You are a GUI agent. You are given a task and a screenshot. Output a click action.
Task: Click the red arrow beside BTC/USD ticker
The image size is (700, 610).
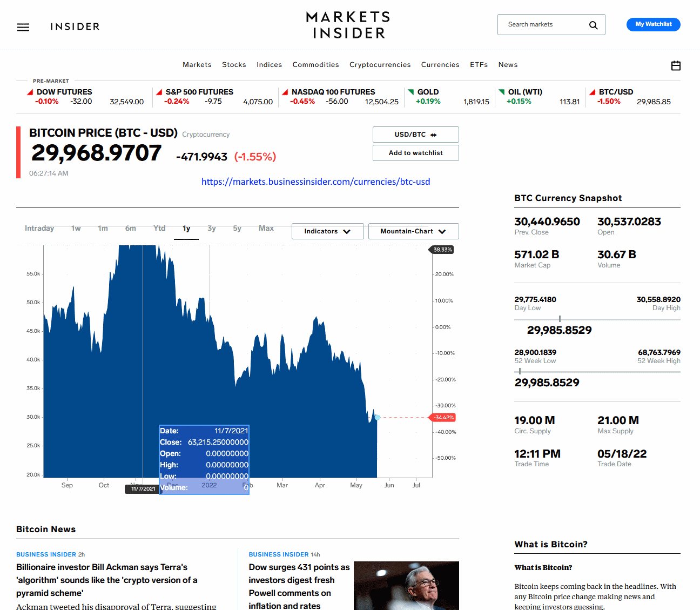(x=593, y=92)
